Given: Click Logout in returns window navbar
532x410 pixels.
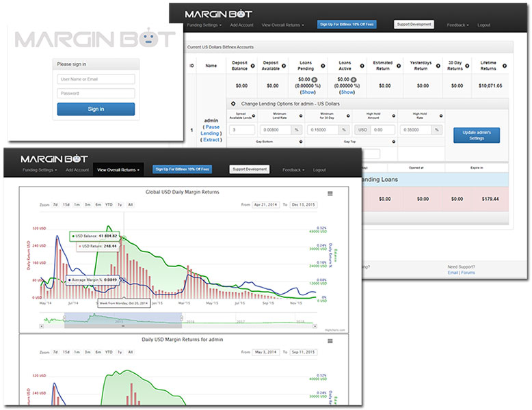Looking at the screenshot, I should point(319,170).
